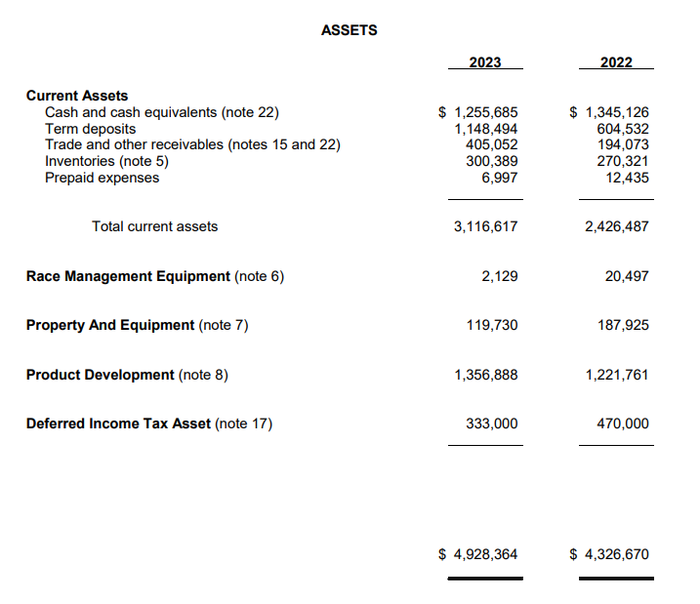700x604 pixels.
Task: Click Inventories (note 5) label
Action: (107, 161)
